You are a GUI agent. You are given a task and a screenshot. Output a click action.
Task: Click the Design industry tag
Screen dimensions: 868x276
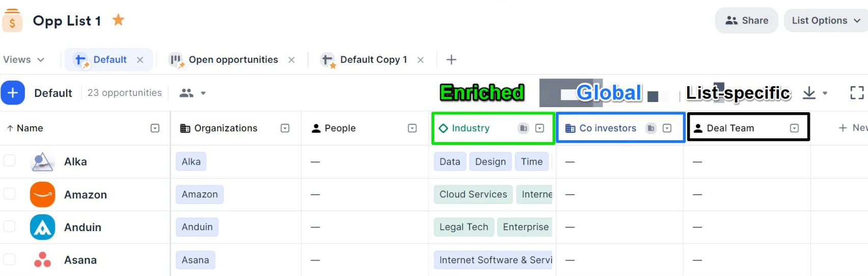coord(491,162)
